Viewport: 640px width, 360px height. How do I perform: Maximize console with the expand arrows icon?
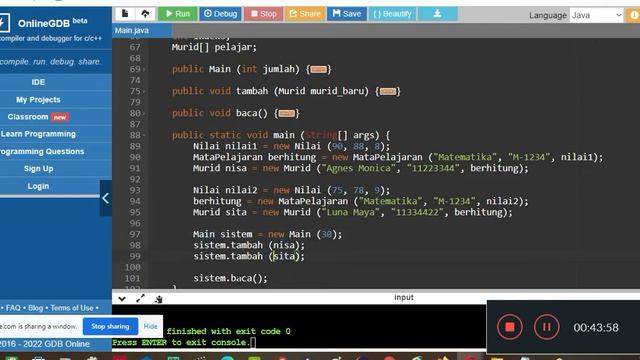click(x=140, y=299)
